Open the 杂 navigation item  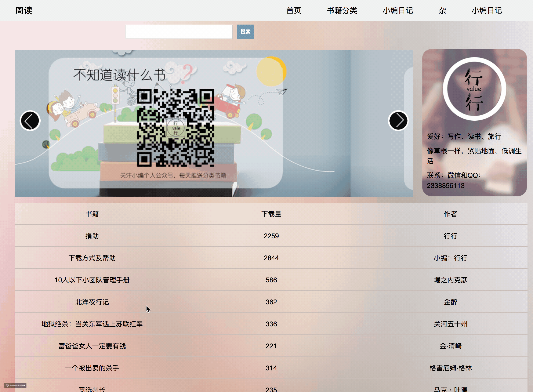(442, 10)
